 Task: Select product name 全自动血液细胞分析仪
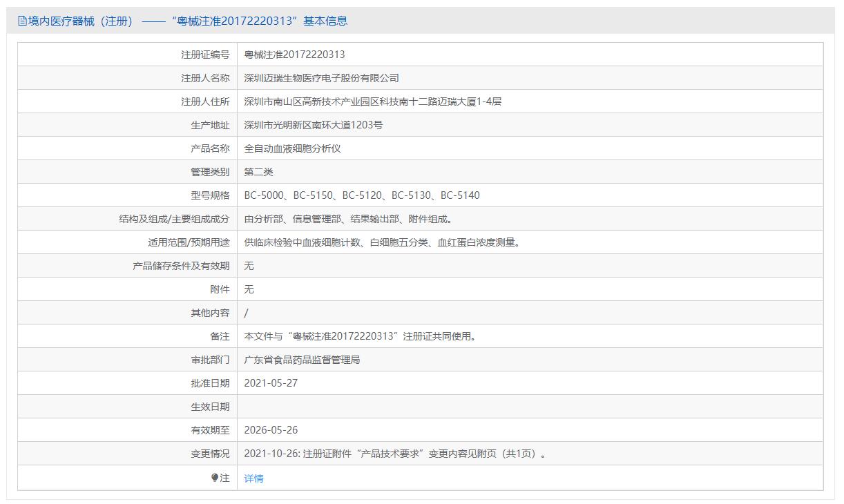click(x=293, y=148)
